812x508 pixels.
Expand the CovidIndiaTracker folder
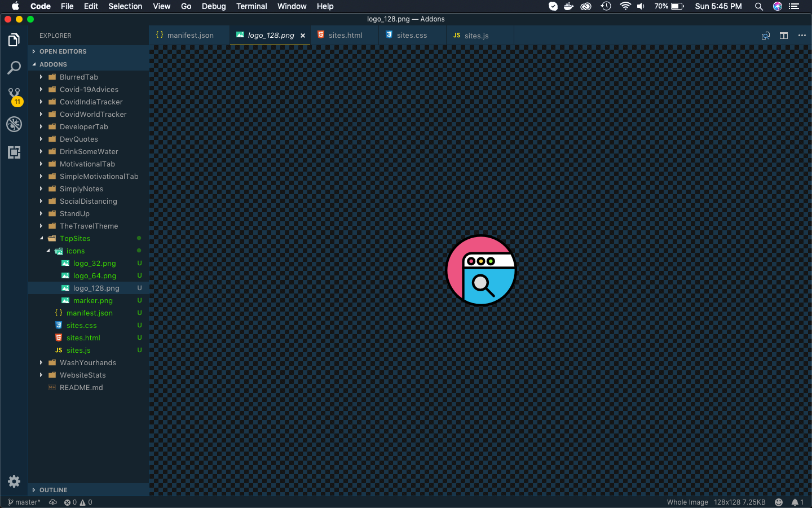[89, 102]
